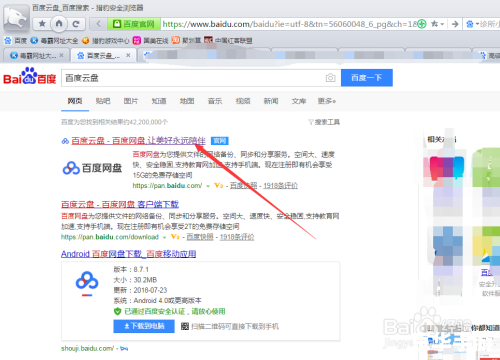Expand dropdown arrow after pan.baidu.com/ URL
500x360 pixels.
point(208,186)
